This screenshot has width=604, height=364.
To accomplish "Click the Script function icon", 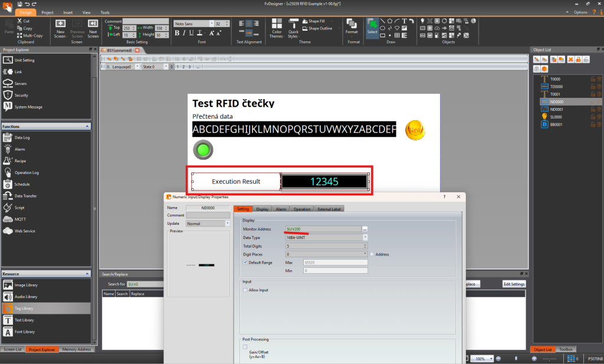I will pos(8,208).
